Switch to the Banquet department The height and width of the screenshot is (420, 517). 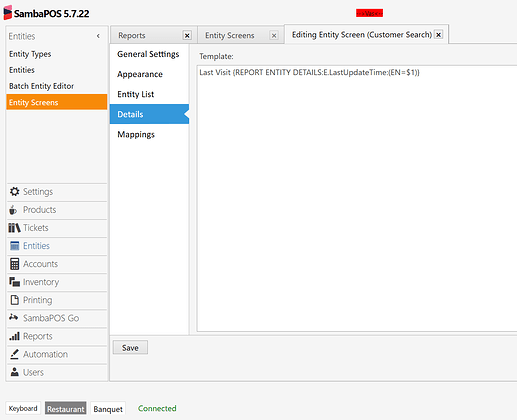[108, 409]
